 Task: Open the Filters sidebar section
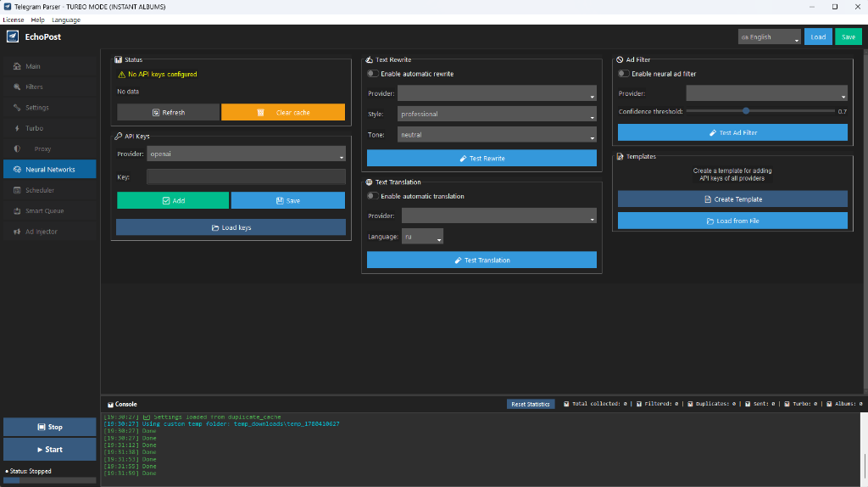[x=49, y=87]
